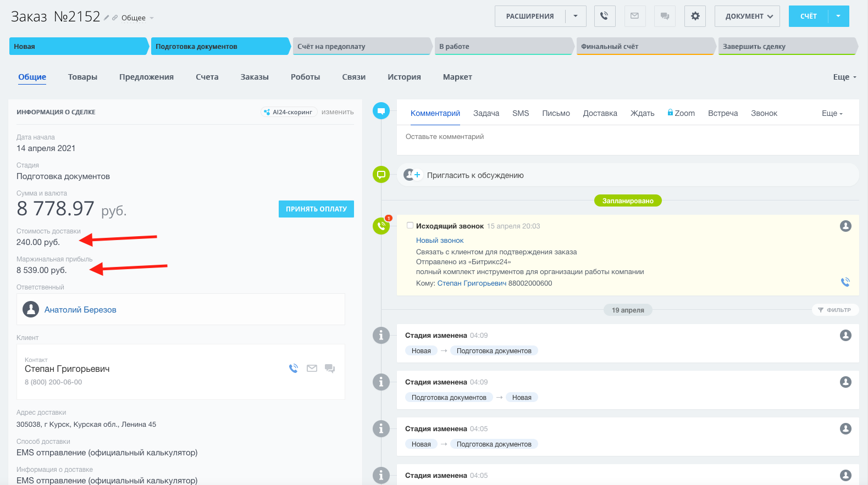
Task: Expand the СЧЁТ button dropdown arrow
Action: [838, 16]
